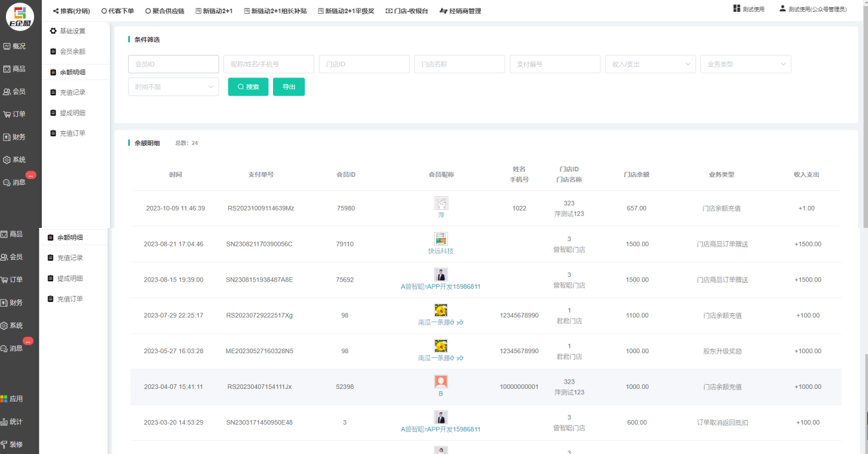Expand the 时间不限 time range dropdown

[173, 87]
